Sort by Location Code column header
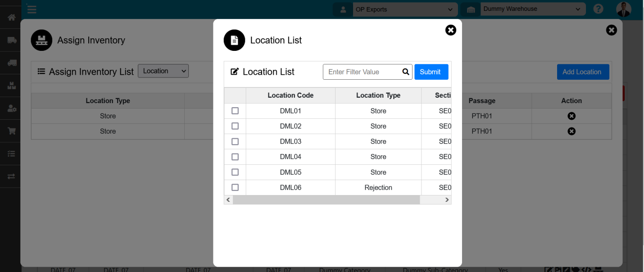Image resolution: width=644 pixels, height=272 pixels. click(290, 95)
